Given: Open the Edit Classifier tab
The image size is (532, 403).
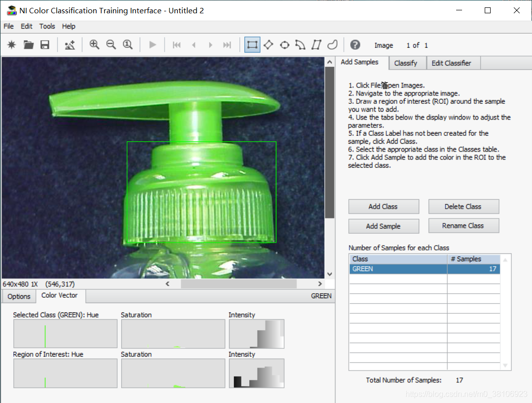Looking at the screenshot, I should (451, 63).
